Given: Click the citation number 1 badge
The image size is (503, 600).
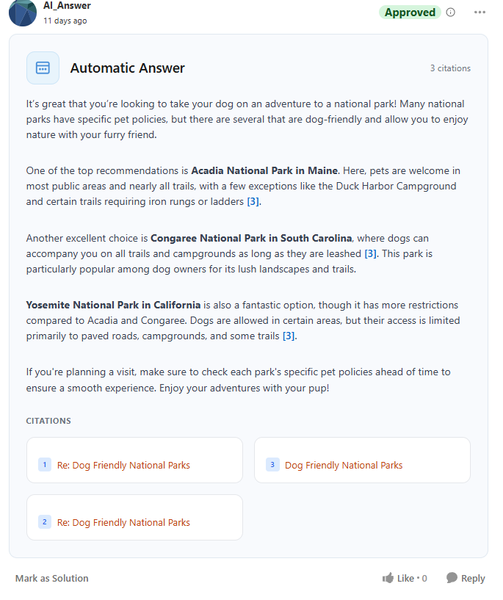Looking at the screenshot, I should (45, 465).
